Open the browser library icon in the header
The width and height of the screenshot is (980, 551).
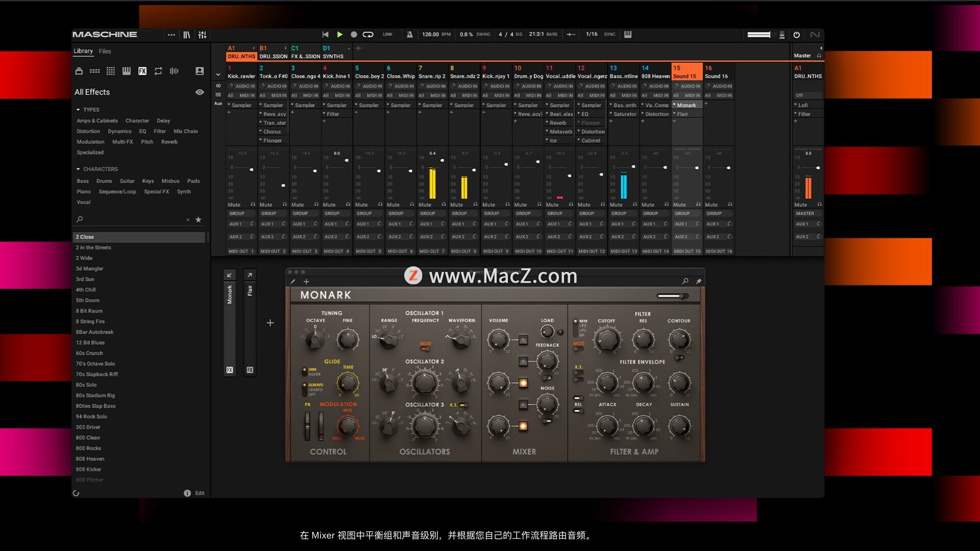tap(187, 35)
